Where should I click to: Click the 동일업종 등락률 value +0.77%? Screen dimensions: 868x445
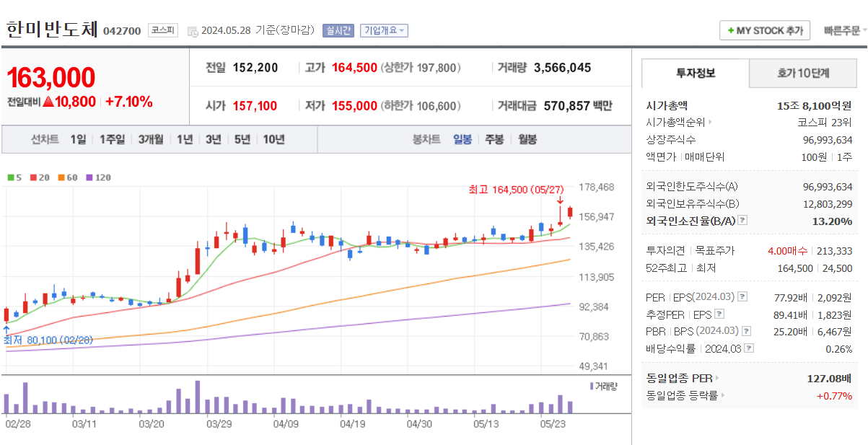tap(834, 395)
